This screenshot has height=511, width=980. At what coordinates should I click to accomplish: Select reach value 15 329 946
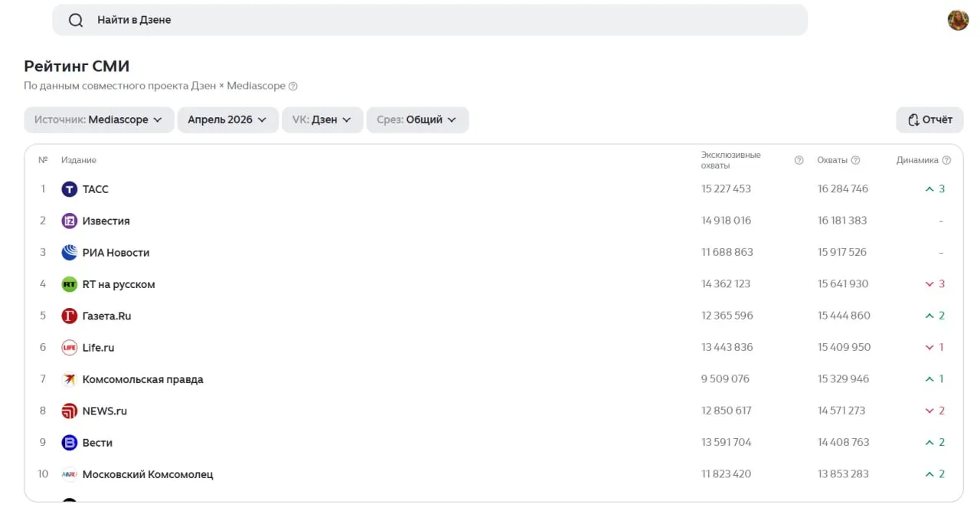pyautogui.click(x=844, y=378)
